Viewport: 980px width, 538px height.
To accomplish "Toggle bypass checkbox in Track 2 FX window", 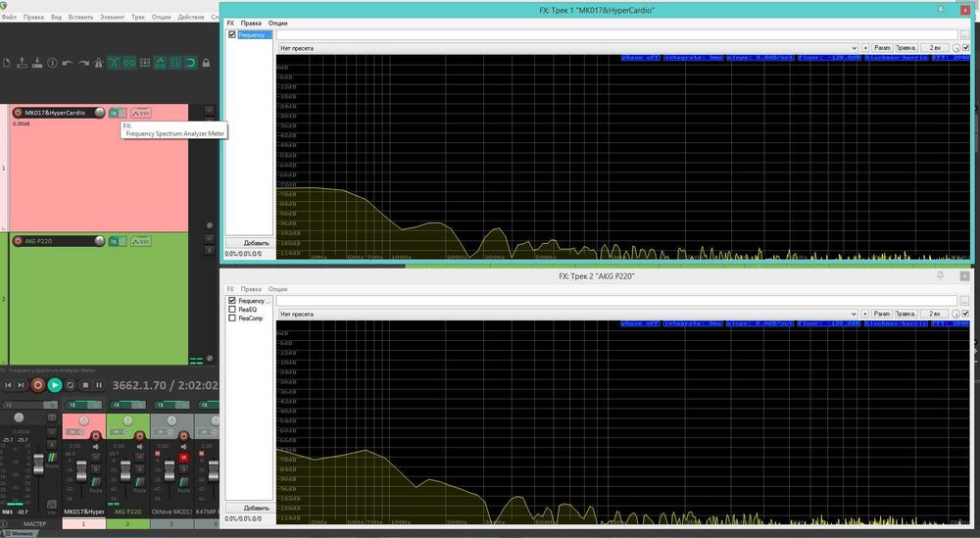I will click(966, 314).
